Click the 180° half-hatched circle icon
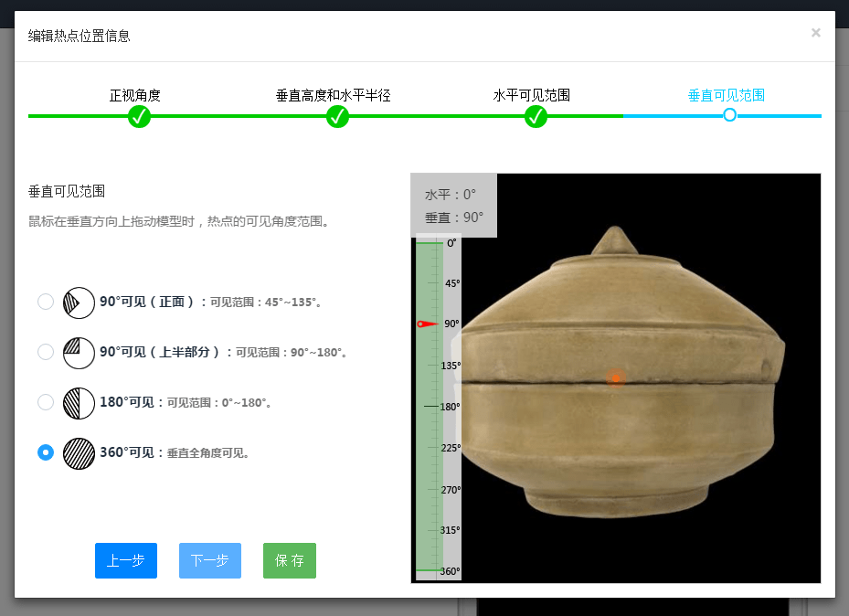Screen dimensions: 849x616 click(x=80, y=403)
